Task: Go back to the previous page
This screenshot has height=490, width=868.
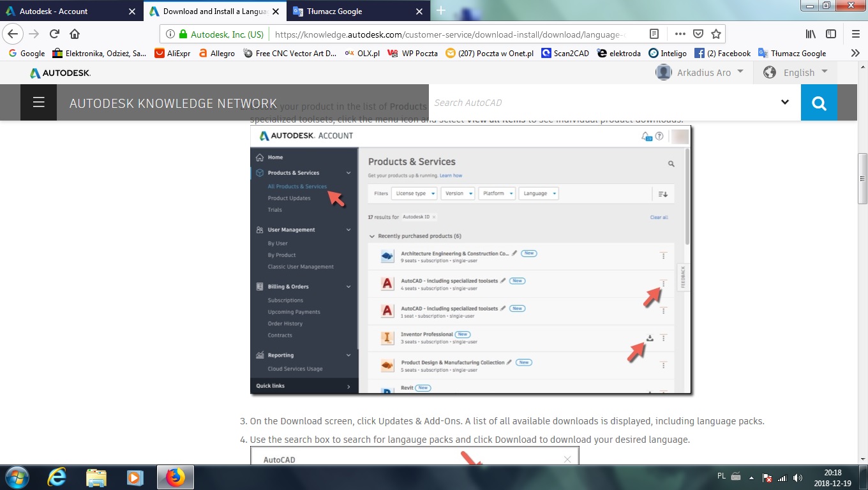Action: click(x=13, y=34)
